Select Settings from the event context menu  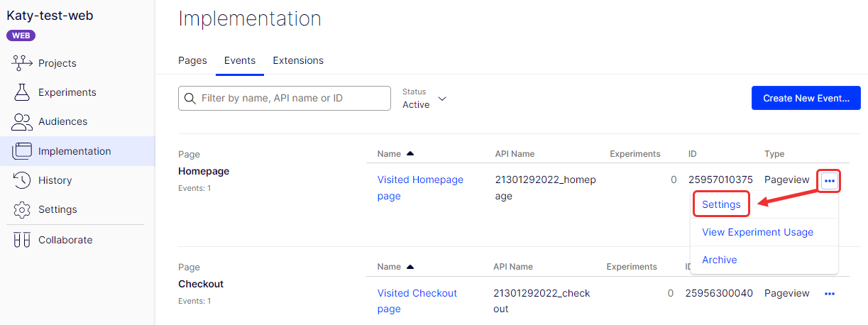pyautogui.click(x=721, y=204)
